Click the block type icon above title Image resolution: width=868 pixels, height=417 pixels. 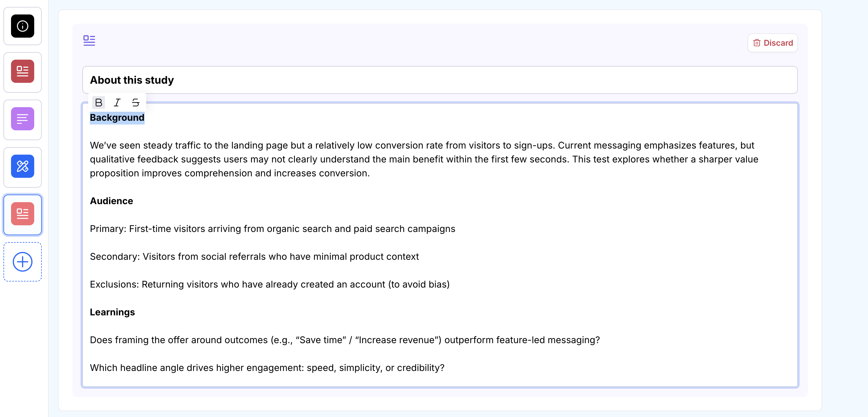pos(89,40)
